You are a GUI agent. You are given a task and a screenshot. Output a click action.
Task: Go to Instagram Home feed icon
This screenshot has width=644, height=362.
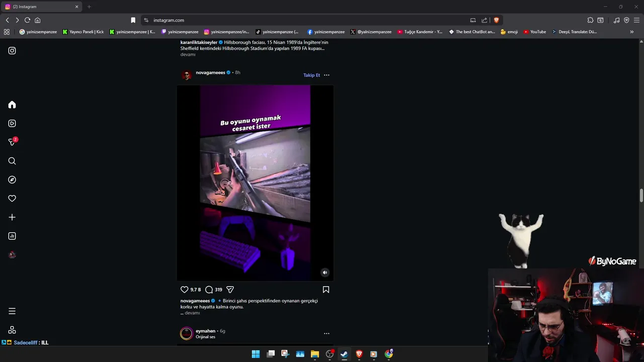pos(12,105)
